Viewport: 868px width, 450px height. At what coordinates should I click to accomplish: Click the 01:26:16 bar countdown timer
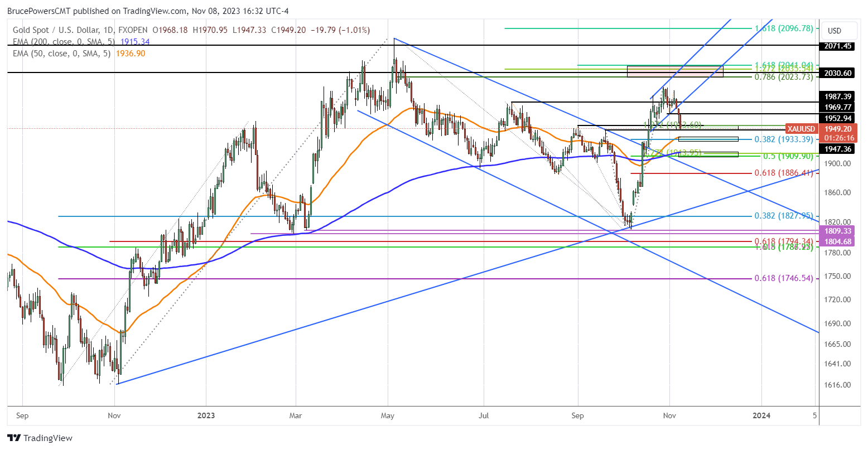coord(838,138)
